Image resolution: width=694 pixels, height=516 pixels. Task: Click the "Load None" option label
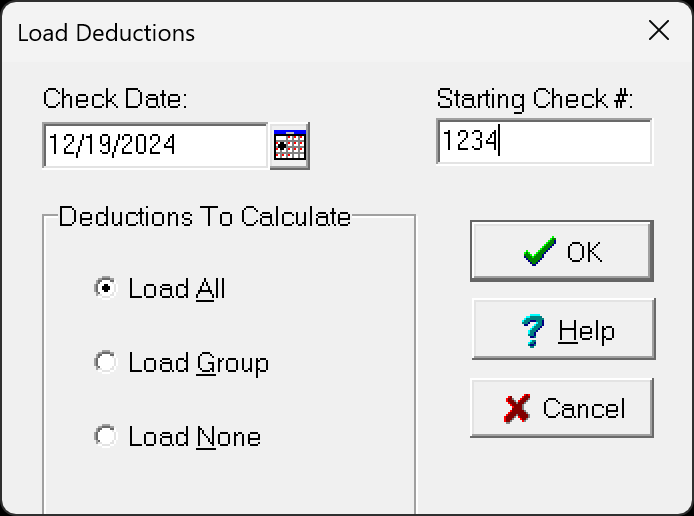(195, 437)
